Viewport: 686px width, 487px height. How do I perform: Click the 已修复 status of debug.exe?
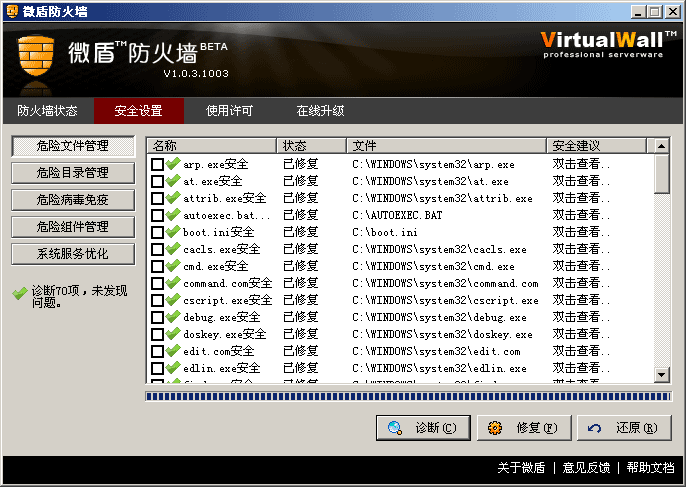(x=301, y=317)
